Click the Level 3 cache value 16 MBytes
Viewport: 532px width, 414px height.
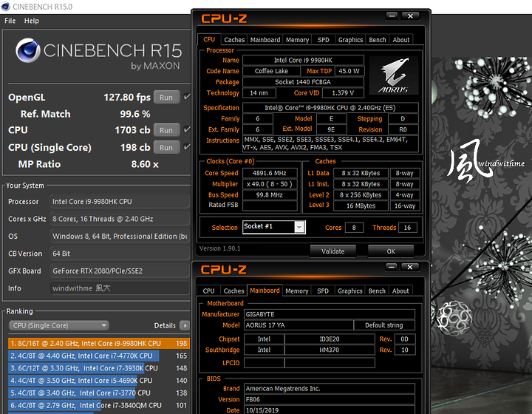point(361,206)
